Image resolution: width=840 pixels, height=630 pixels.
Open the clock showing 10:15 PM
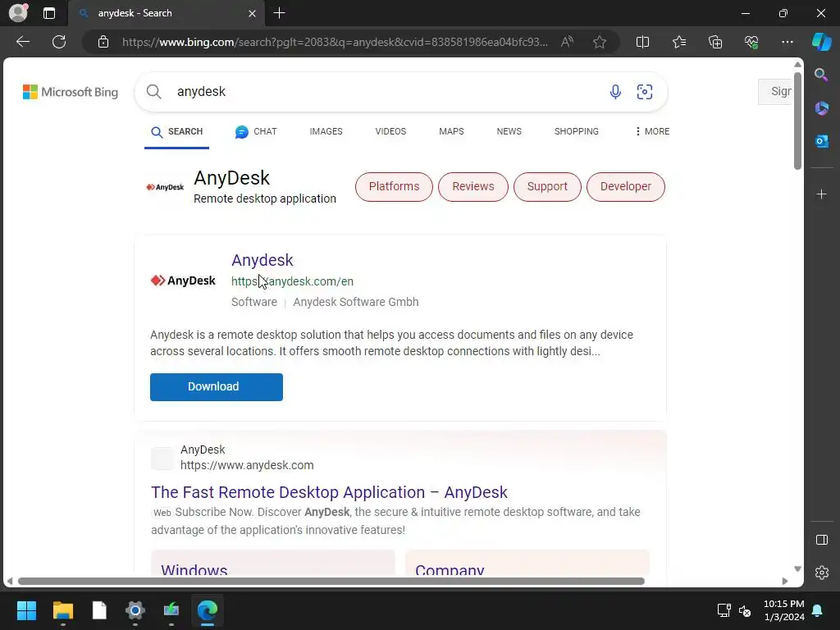coord(783,610)
